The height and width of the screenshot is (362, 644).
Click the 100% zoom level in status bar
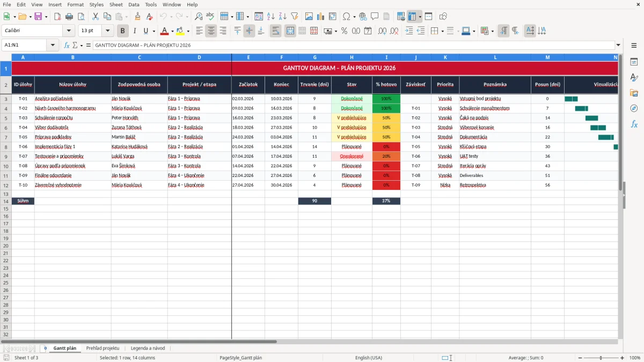(634, 358)
